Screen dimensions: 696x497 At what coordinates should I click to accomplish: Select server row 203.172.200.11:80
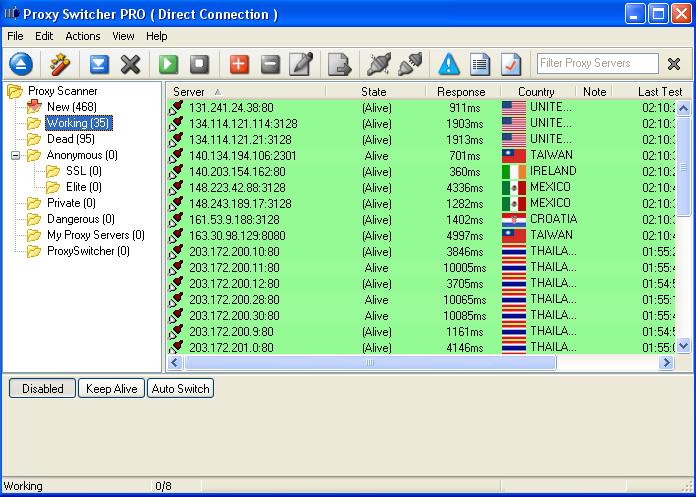point(422,268)
